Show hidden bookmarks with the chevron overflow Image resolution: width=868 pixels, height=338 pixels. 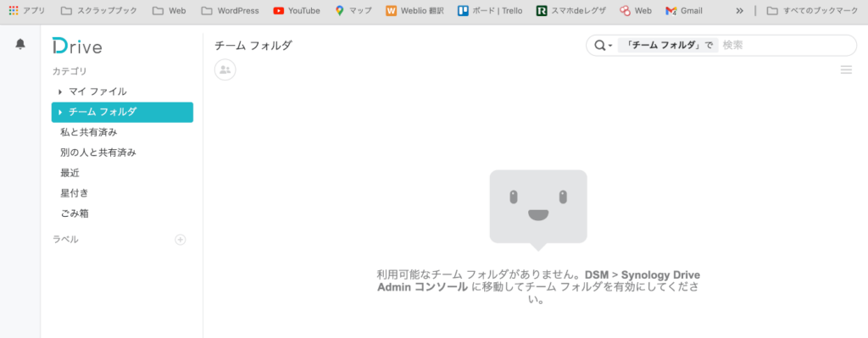pyautogui.click(x=739, y=10)
